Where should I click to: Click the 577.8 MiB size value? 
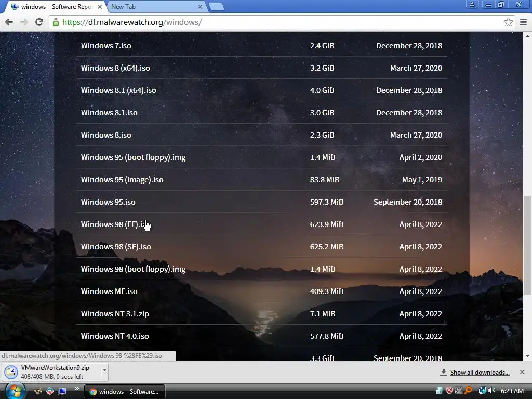point(327,336)
